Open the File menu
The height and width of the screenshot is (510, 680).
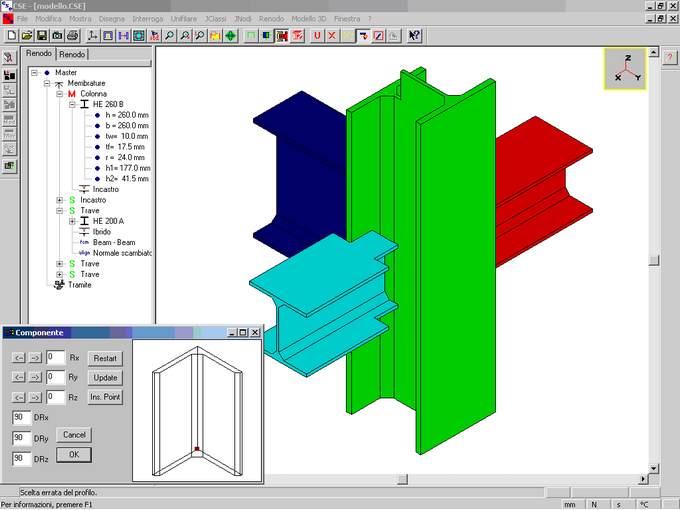pyautogui.click(x=22, y=19)
